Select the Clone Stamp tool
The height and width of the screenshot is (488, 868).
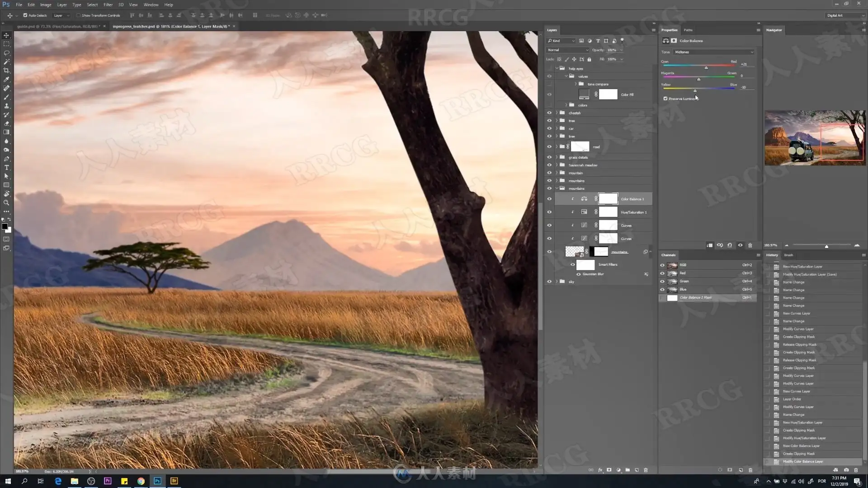[x=6, y=106]
